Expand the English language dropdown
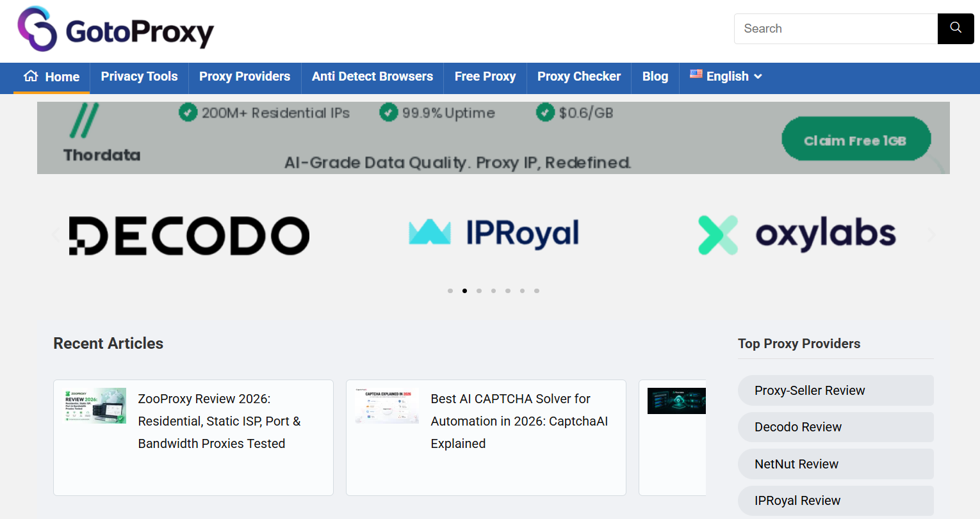 (726, 76)
